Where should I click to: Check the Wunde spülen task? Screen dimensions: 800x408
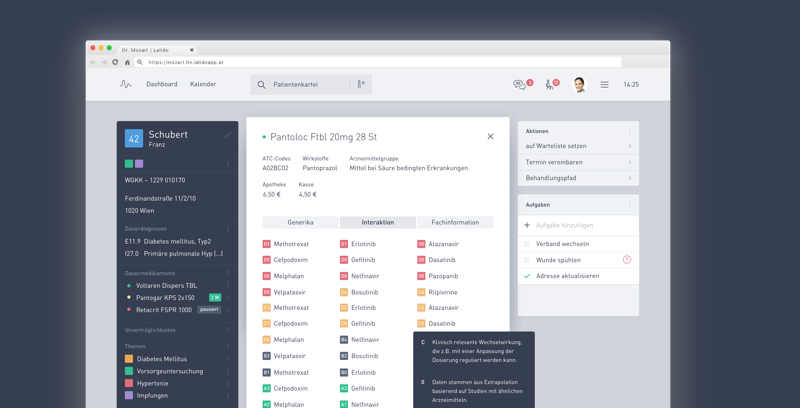click(x=527, y=260)
